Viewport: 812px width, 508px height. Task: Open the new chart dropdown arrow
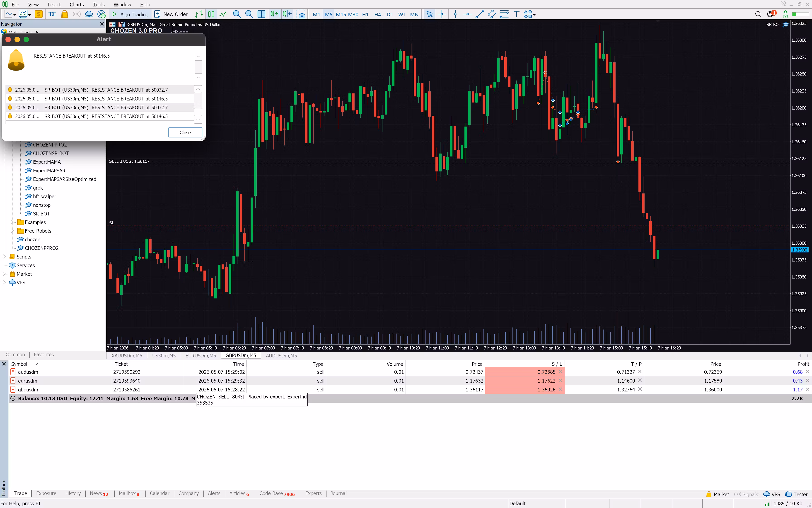(14, 15)
